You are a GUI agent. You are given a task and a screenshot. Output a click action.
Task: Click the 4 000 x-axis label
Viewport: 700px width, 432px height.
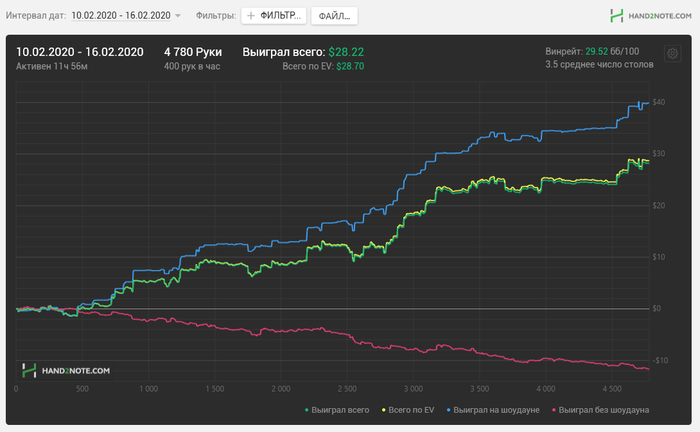(546, 389)
